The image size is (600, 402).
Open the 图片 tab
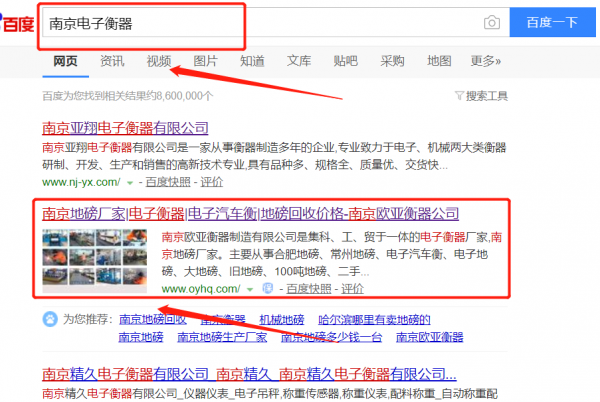pyautogui.click(x=205, y=61)
